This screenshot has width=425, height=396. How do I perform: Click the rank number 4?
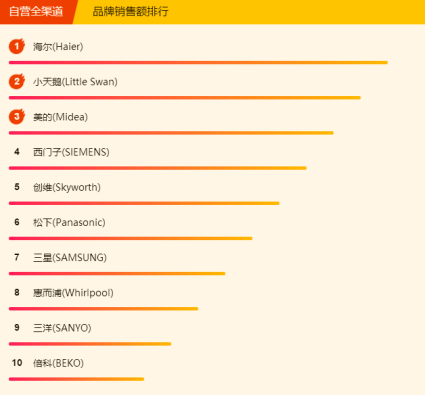click(x=17, y=152)
